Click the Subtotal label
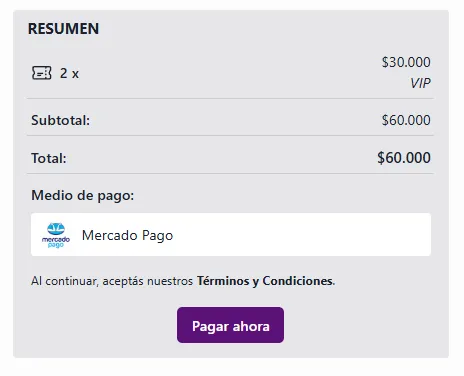Viewport: 464px width, 376px height. 60,120
